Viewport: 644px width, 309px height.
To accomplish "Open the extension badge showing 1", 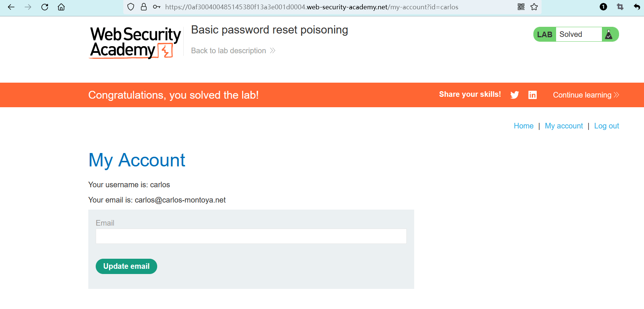I will [603, 7].
